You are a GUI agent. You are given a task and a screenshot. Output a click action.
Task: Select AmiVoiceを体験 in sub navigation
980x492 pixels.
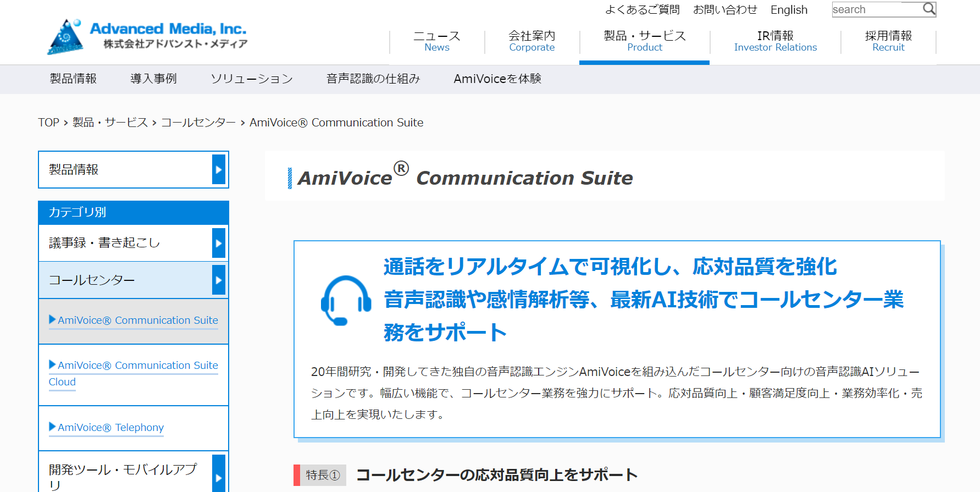pyautogui.click(x=497, y=79)
